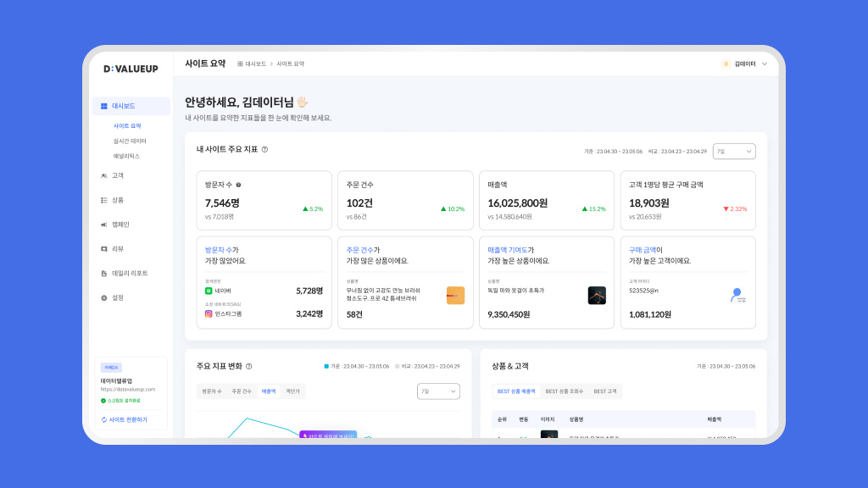Click the 순위 table column header
The height and width of the screenshot is (488, 868).
(x=502, y=419)
